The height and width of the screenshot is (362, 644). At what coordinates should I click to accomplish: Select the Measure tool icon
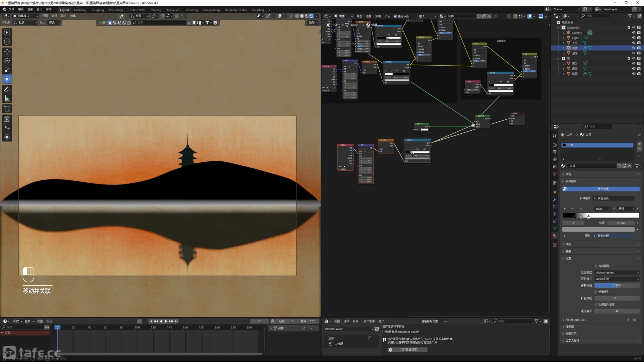pos(7,99)
